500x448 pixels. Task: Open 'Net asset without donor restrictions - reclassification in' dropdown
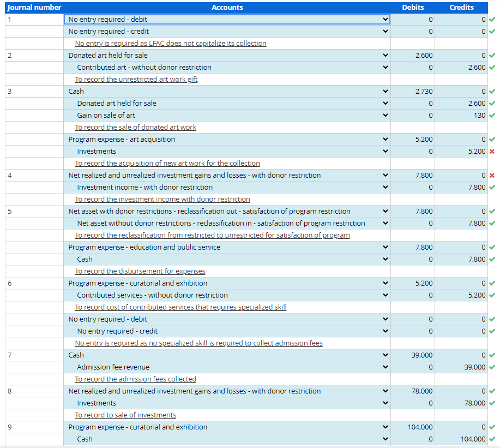tap(227, 223)
